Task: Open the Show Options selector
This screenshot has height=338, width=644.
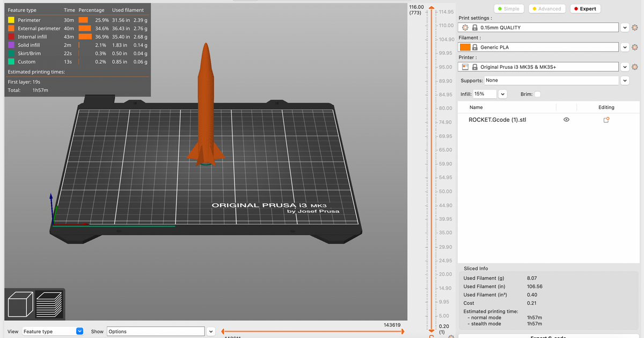Action: [x=156, y=331]
